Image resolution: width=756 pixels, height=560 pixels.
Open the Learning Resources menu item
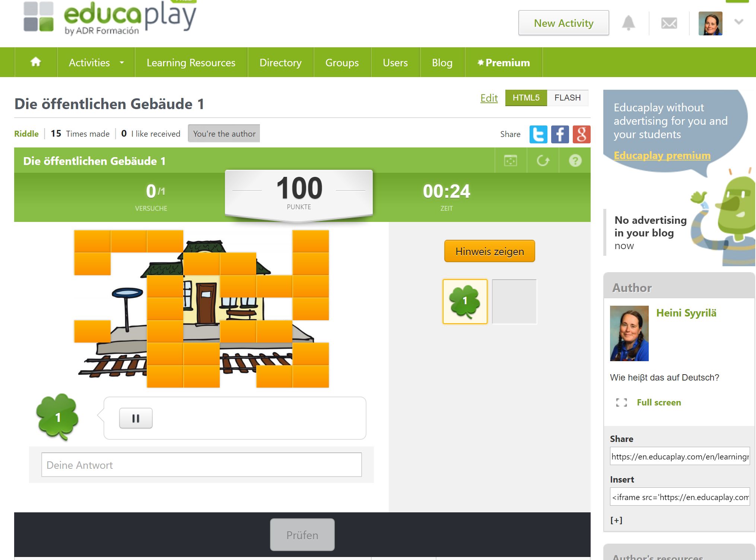tap(191, 63)
